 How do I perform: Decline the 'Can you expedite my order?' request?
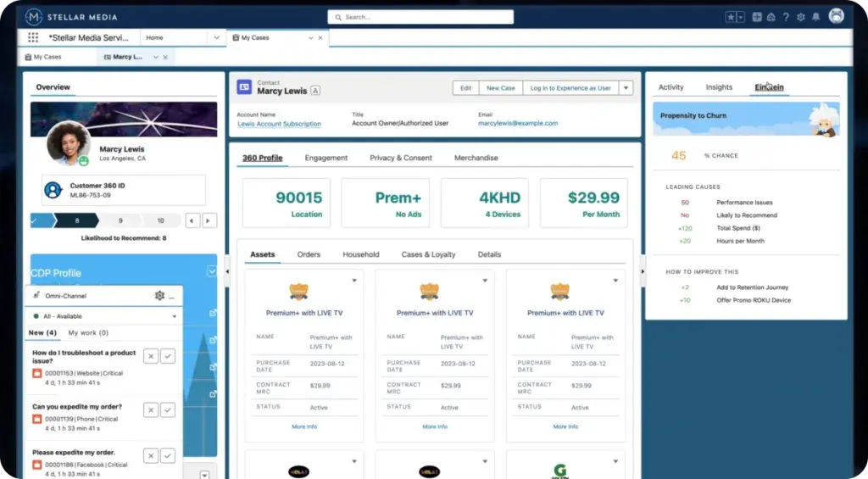point(150,409)
